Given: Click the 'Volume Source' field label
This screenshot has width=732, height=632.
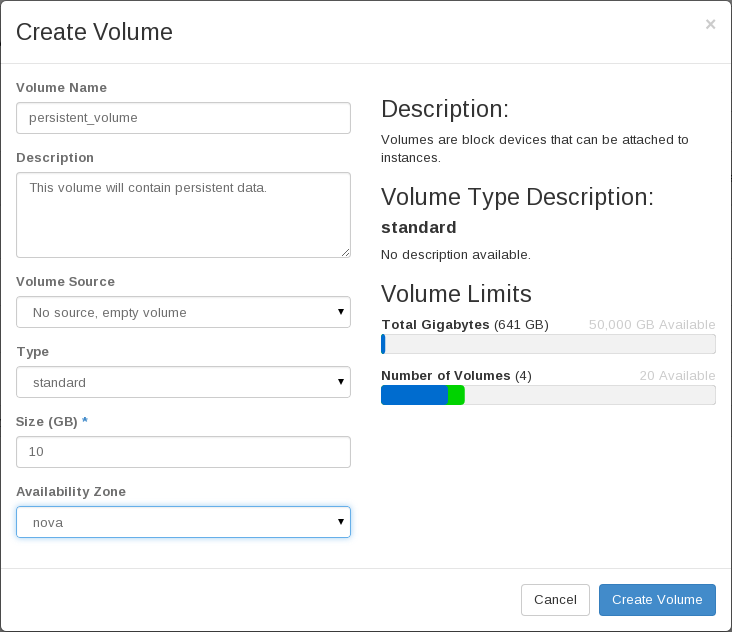Looking at the screenshot, I should point(65,282).
